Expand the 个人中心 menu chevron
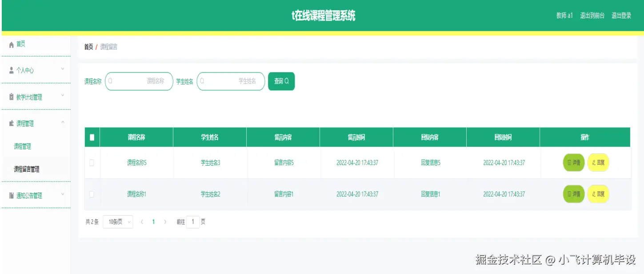This screenshot has height=274, width=644. (63, 69)
